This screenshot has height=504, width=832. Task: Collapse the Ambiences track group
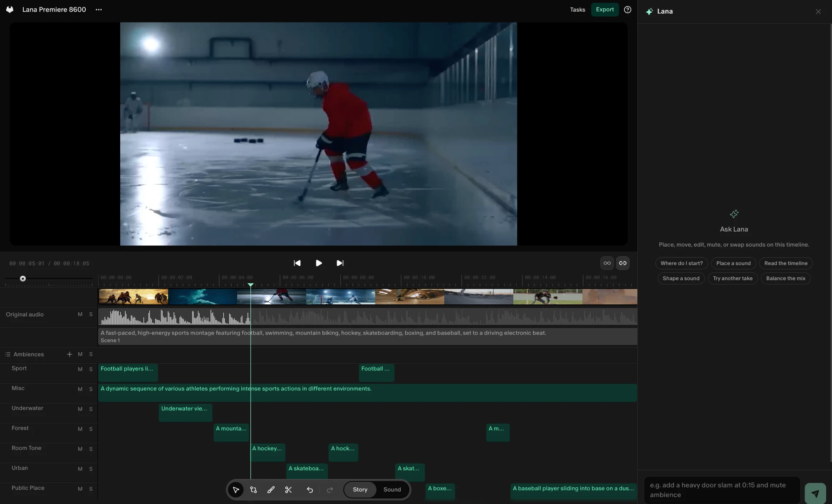click(7, 354)
